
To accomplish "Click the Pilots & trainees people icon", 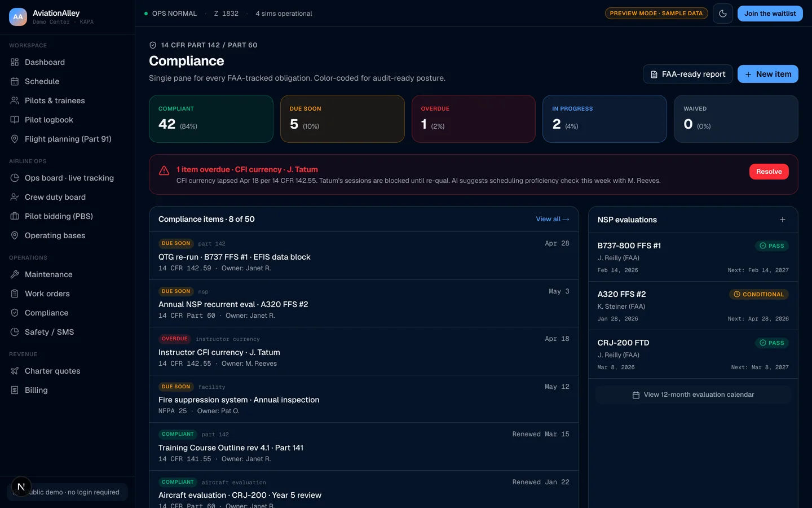I will [x=15, y=100].
